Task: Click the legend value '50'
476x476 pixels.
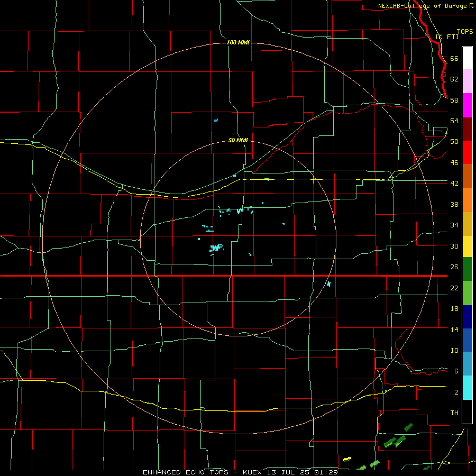Action: click(x=454, y=142)
